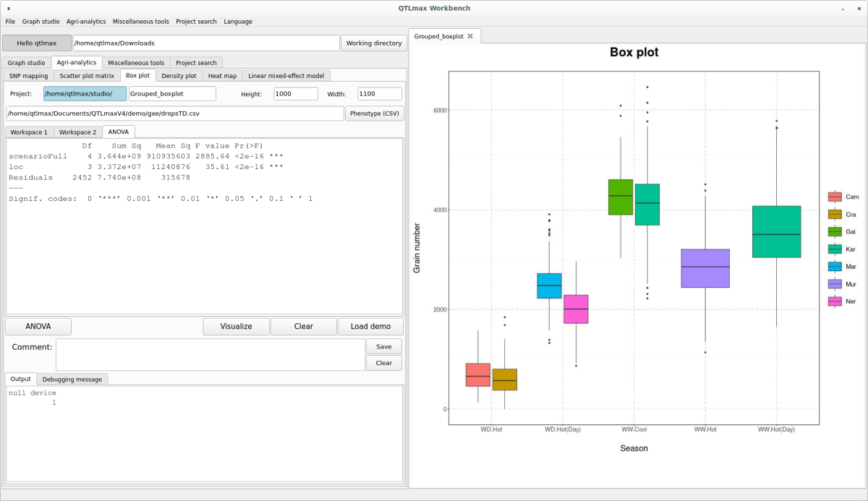Image resolution: width=868 pixels, height=501 pixels.
Task: Click the Mur purple legend swatch
Action: click(835, 284)
